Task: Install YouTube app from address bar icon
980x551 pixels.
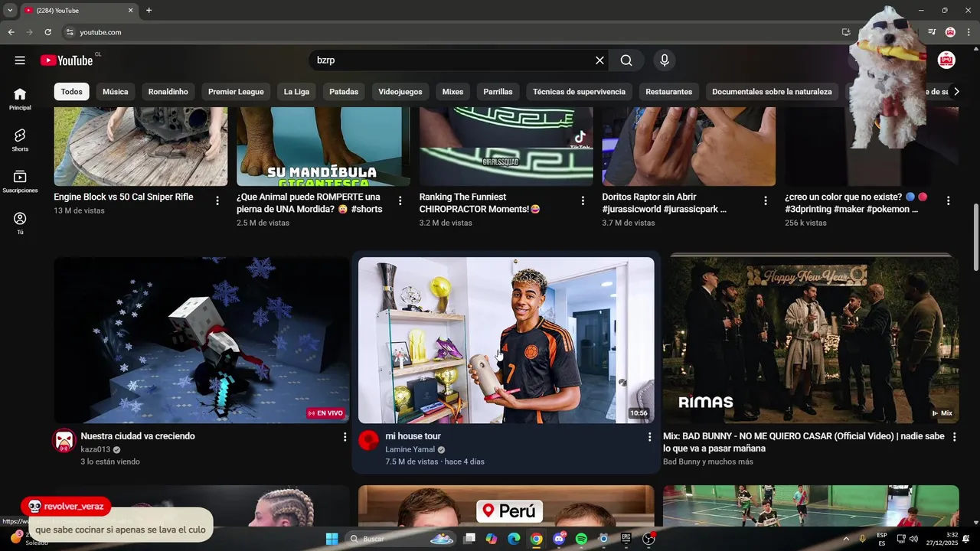Action: (x=846, y=32)
